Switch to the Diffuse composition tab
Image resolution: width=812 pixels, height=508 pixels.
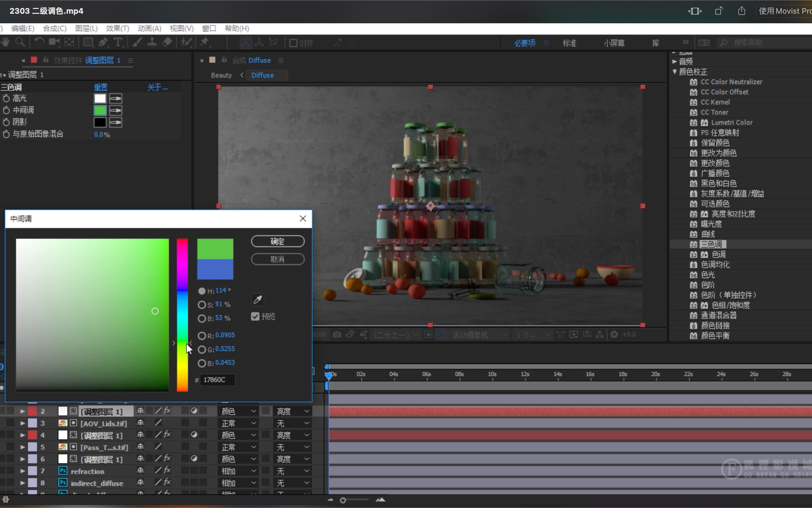pyautogui.click(x=262, y=75)
